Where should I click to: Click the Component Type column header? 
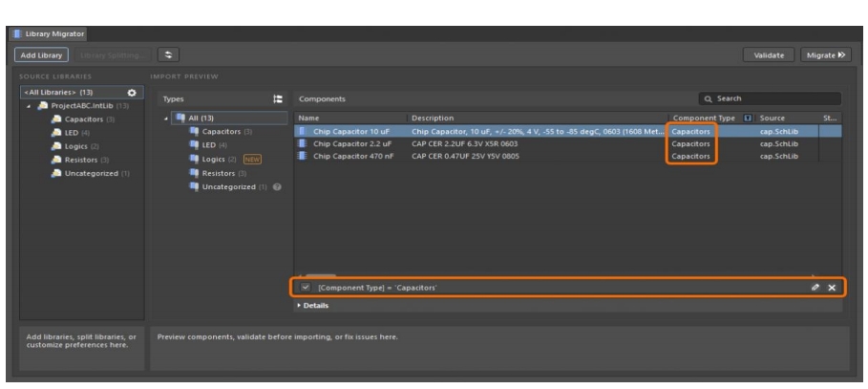pyautogui.click(x=704, y=118)
